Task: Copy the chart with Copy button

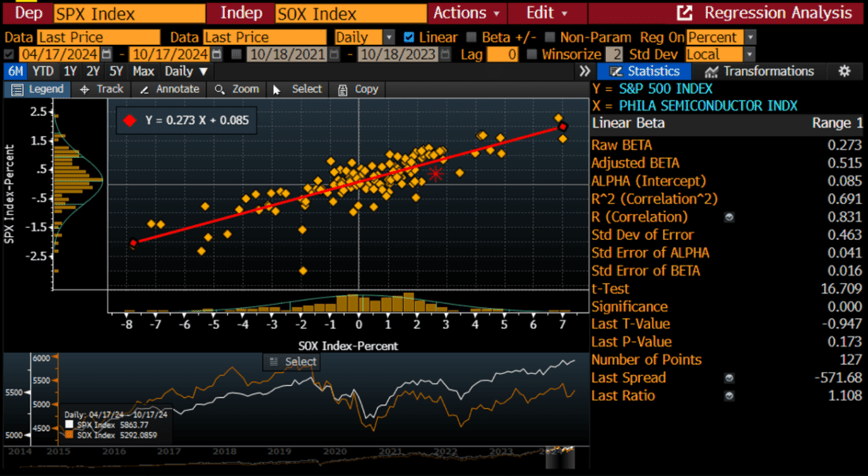Action: (358, 89)
